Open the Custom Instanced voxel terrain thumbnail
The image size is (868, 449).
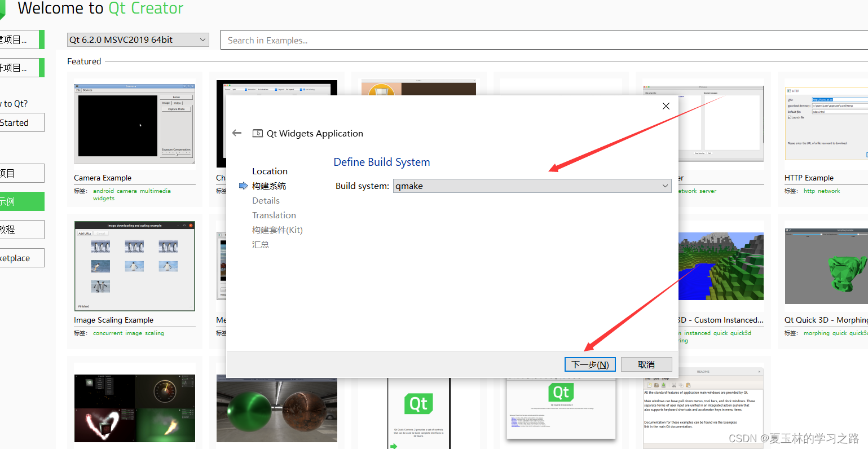point(721,266)
